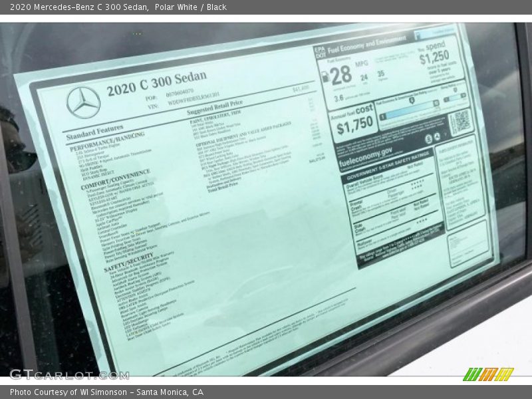Image resolution: width=532 pixels, height=399 pixels.
Task: Click the fuel pump icon beside 28 MPG
Action: click(325, 76)
